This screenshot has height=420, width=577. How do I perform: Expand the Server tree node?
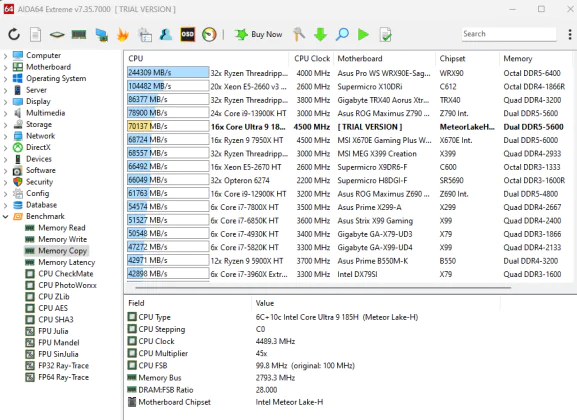(x=5, y=90)
